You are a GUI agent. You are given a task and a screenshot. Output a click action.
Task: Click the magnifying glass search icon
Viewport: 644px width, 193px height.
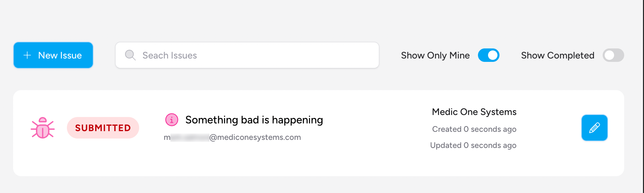coord(130,55)
